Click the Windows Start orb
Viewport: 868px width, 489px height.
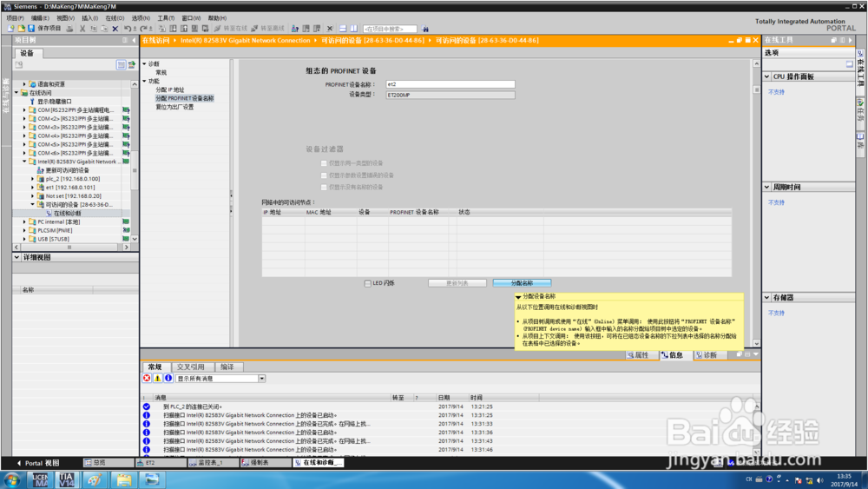point(11,479)
